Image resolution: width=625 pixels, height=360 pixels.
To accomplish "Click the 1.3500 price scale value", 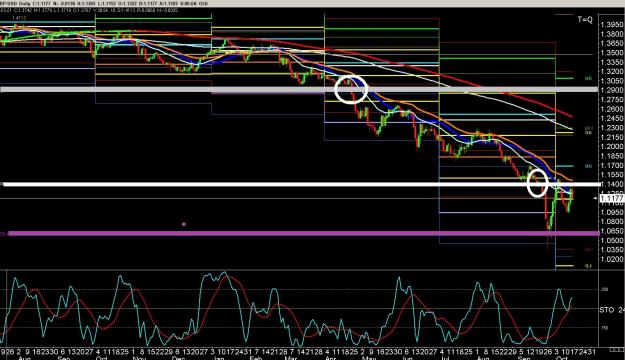I will pyautogui.click(x=612, y=53).
